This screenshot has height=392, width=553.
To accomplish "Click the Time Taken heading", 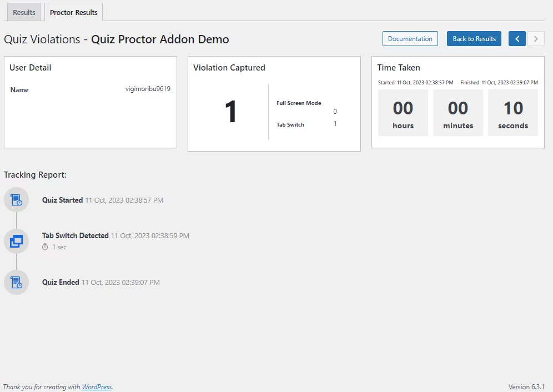I will (399, 68).
